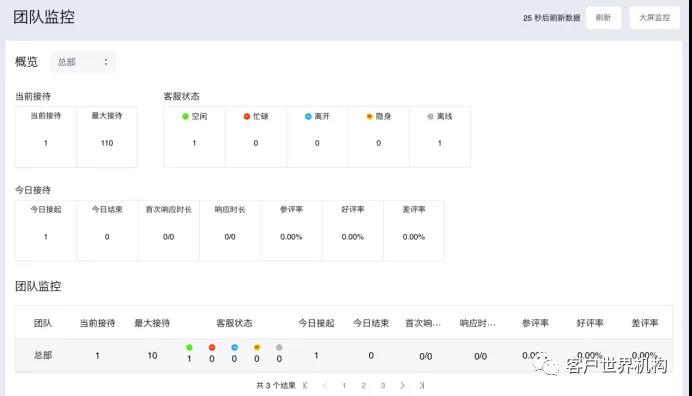Image resolution: width=692 pixels, height=396 pixels.
Task: Open the 大屏监控 big-screen monitor
Action: (x=654, y=18)
